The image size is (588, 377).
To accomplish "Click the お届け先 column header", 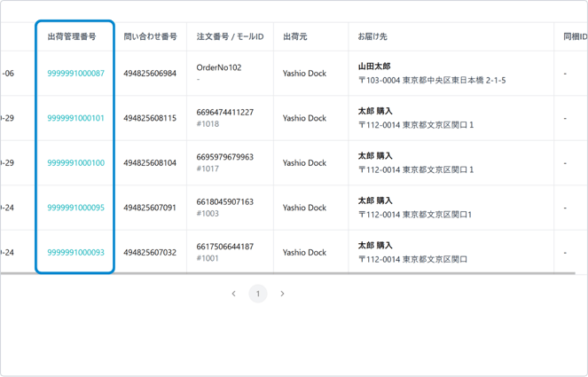I will click(372, 36).
